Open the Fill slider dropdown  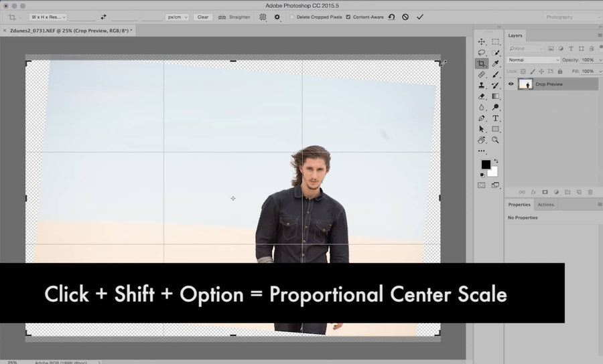click(x=600, y=72)
